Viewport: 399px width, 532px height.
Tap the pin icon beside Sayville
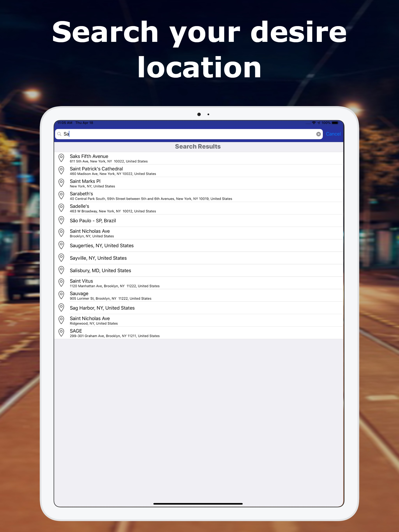pyautogui.click(x=61, y=258)
